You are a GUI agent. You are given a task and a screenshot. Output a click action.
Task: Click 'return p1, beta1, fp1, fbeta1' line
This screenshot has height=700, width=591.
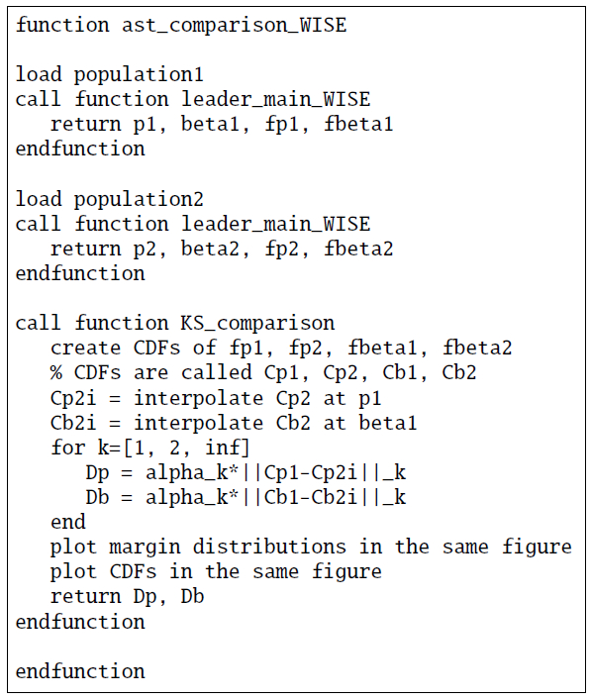coord(222,124)
